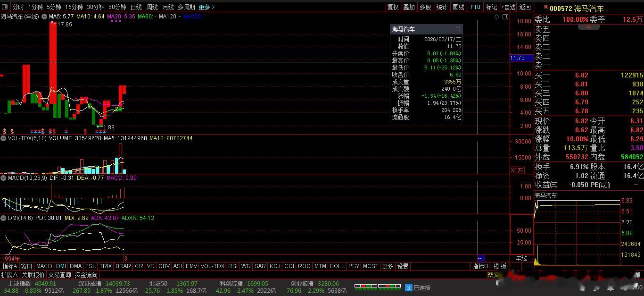Open the 关联报价 tab
The image size is (644, 296).
33,275
